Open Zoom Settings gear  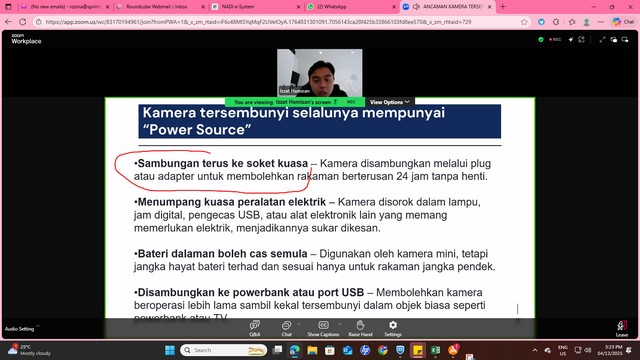pos(393,328)
